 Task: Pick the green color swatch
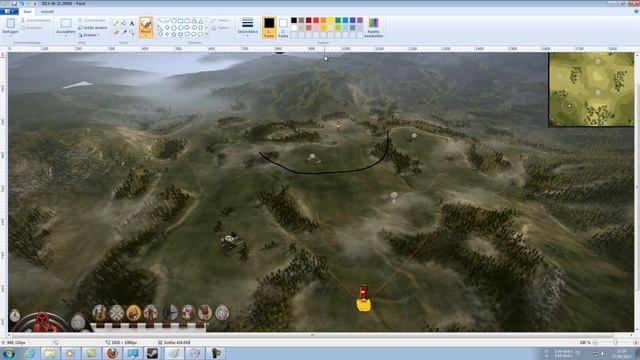pos(338,20)
